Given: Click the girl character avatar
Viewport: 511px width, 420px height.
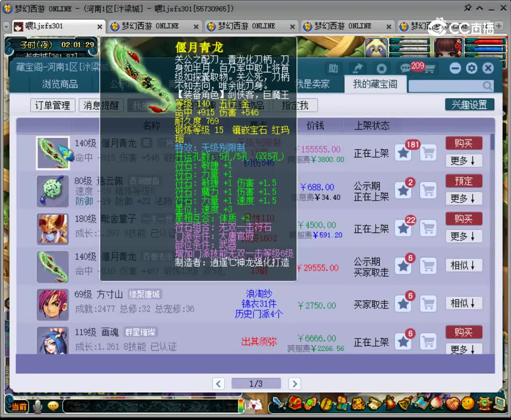Looking at the screenshot, I should 449,49.
